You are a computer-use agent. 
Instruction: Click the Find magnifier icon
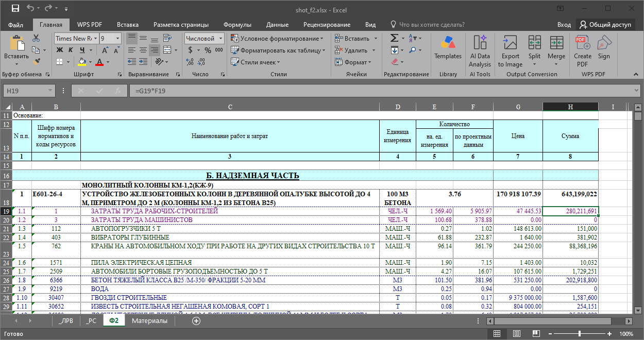pos(413,50)
